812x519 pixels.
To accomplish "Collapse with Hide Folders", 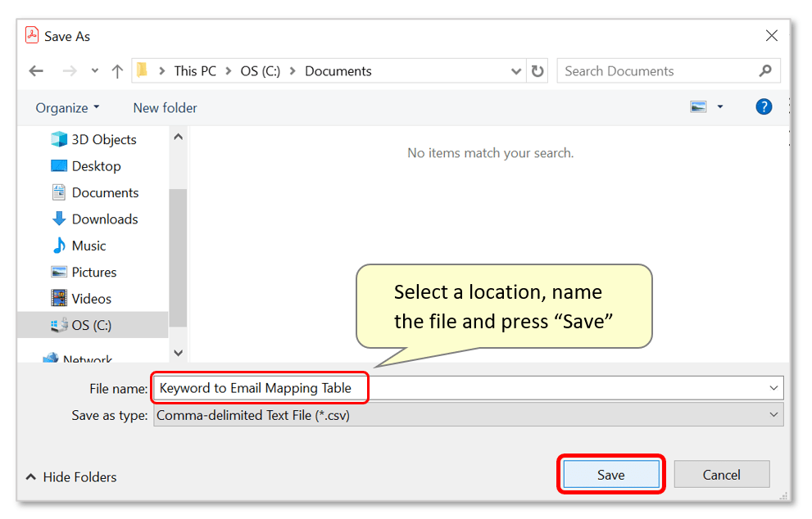I will coord(71,476).
